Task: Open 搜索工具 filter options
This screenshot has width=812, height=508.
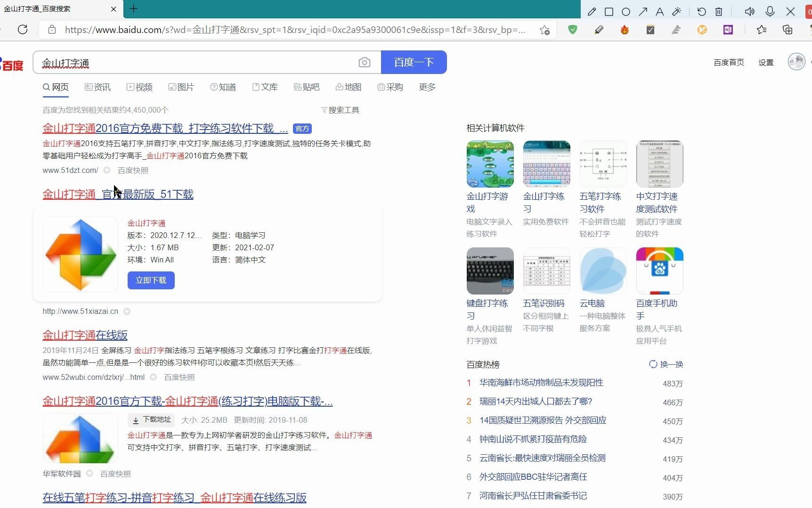Action: (x=340, y=110)
